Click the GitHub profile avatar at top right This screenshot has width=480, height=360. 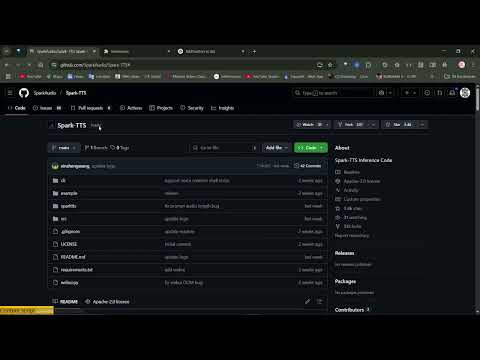(465, 93)
